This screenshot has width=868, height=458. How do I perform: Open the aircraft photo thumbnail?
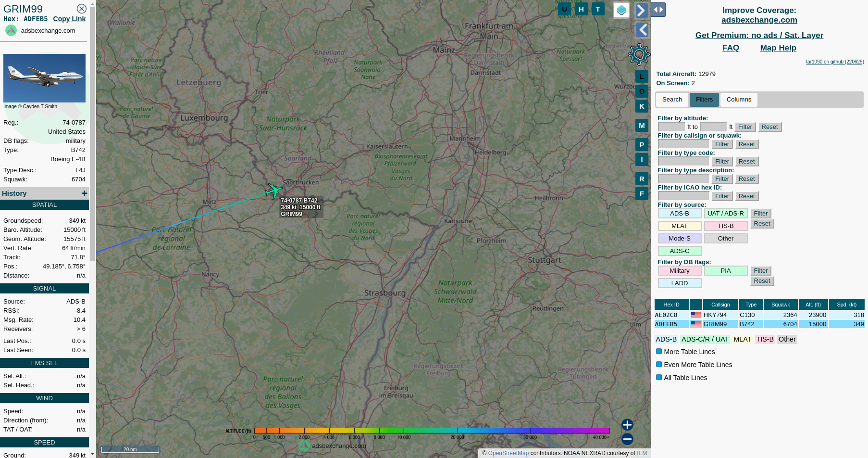[44, 78]
